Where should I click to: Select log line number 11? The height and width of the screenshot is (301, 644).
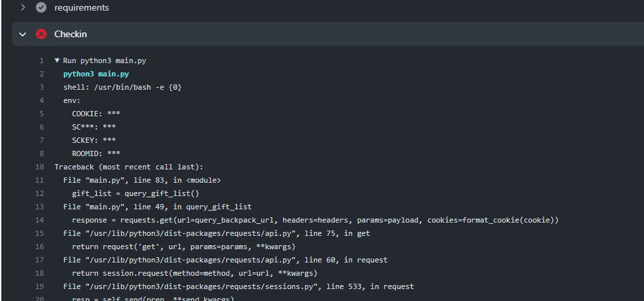click(40, 180)
